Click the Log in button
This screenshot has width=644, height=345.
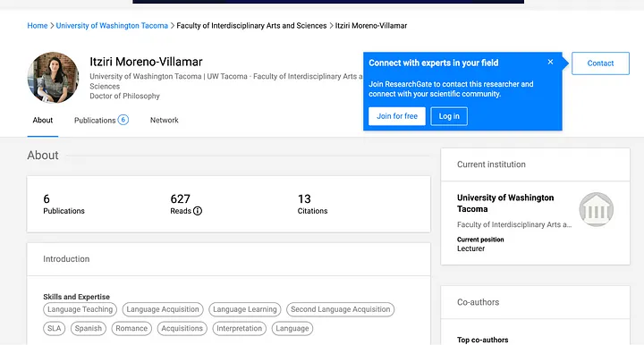pos(449,116)
